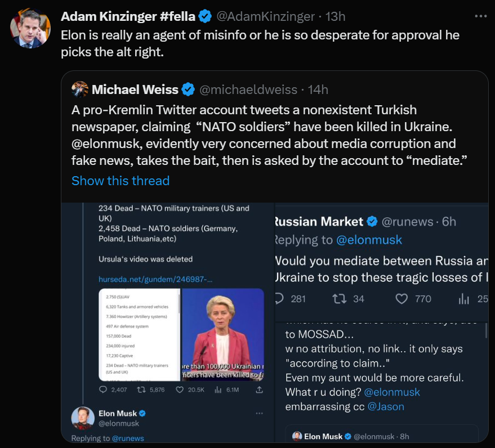Click Adam Kinzinger's blue verified badge
The image size is (495, 448).
tap(205, 17)
